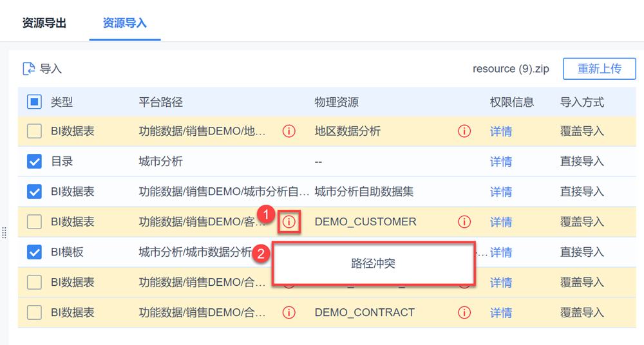Uncheck the BI模板 row checkbox
The image size is (644, 345).
35,252
